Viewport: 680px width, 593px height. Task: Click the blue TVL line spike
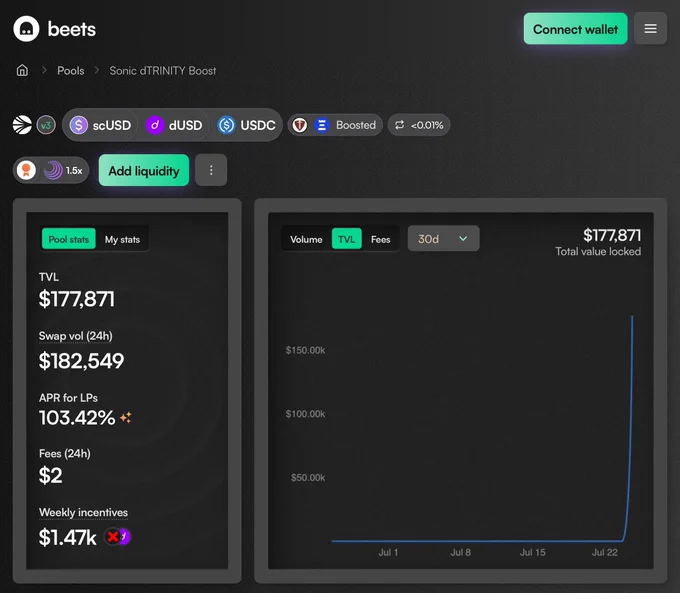pyautogui.click(x=630, y=427)
